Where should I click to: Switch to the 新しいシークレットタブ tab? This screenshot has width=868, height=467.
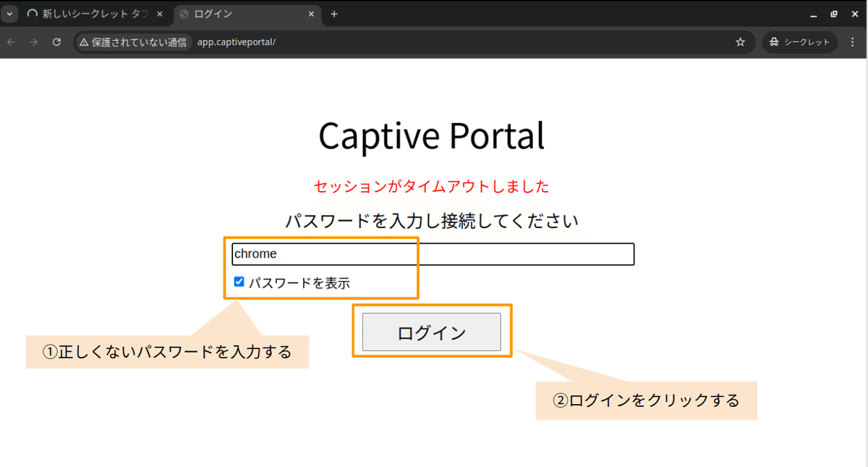coord(94,13)
